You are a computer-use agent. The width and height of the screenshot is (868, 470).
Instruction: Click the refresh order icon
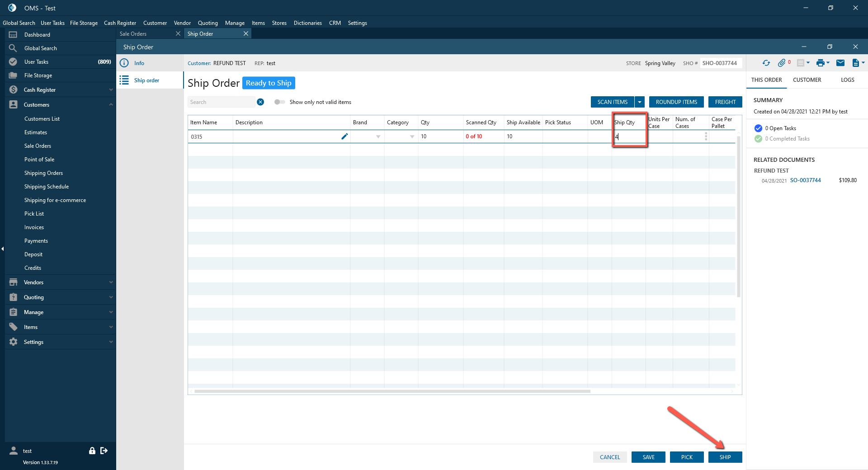coord(766,63)
